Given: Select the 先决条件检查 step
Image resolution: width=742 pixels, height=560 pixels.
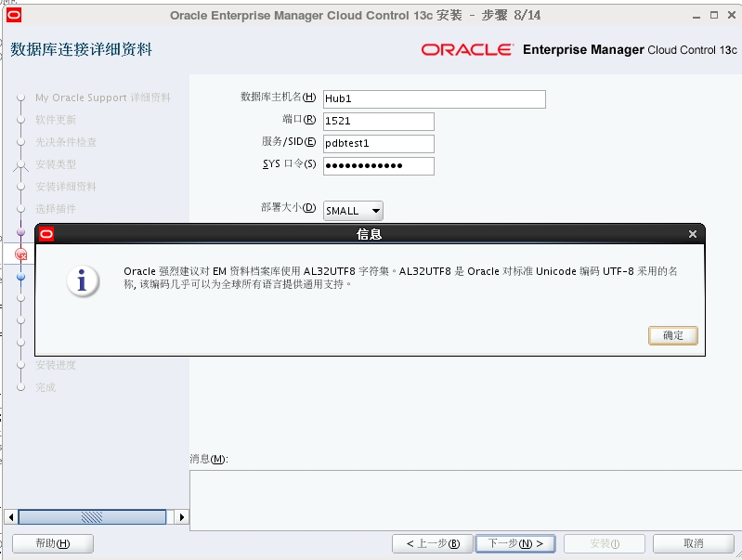Looking at the screenshot, I should tap(66, 142).
